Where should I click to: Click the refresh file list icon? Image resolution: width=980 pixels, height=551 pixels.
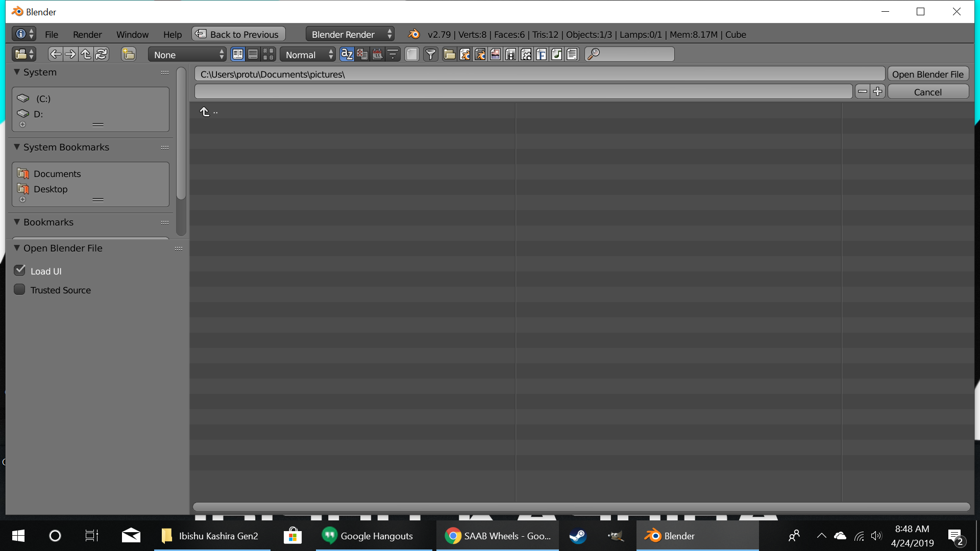(x=102, y=54)
